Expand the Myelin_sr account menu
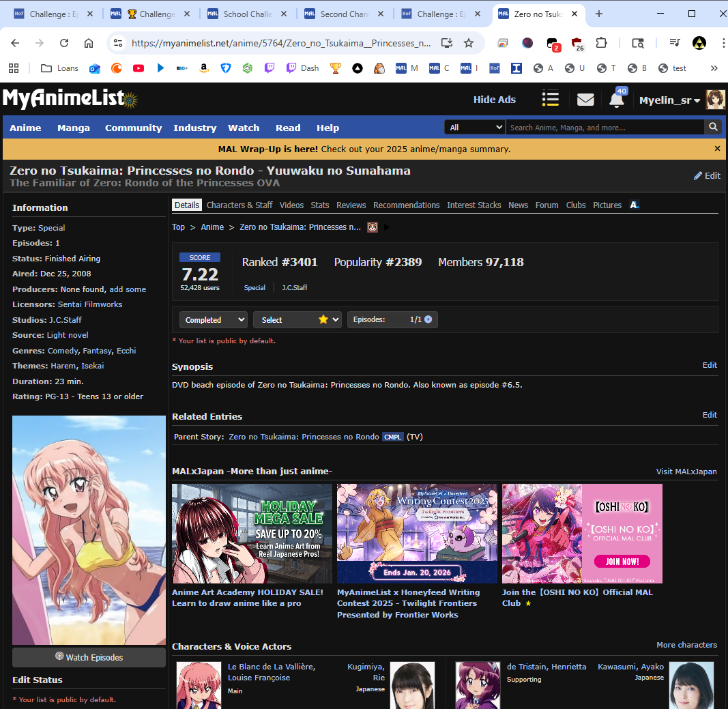This screenshot has height=709, width=728. (669, 100)
